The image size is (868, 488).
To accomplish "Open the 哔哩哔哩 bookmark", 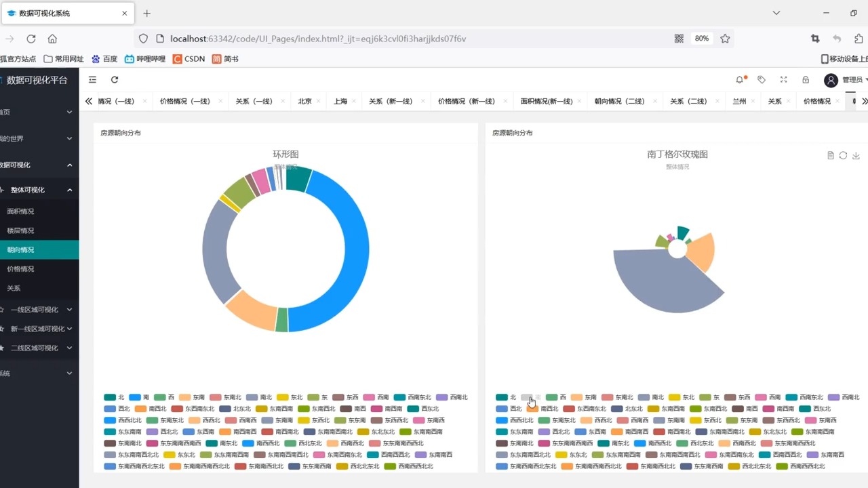I will 144,59.
